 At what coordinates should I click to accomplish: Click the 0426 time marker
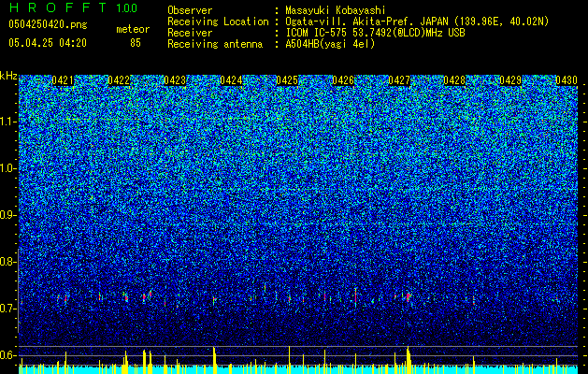(343, 80)
